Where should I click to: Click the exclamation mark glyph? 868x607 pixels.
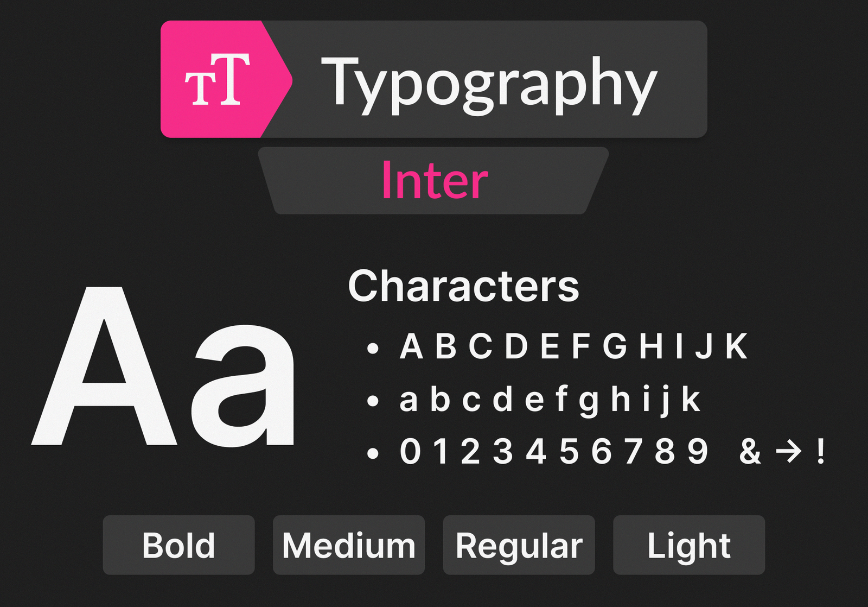pos(821,451)
